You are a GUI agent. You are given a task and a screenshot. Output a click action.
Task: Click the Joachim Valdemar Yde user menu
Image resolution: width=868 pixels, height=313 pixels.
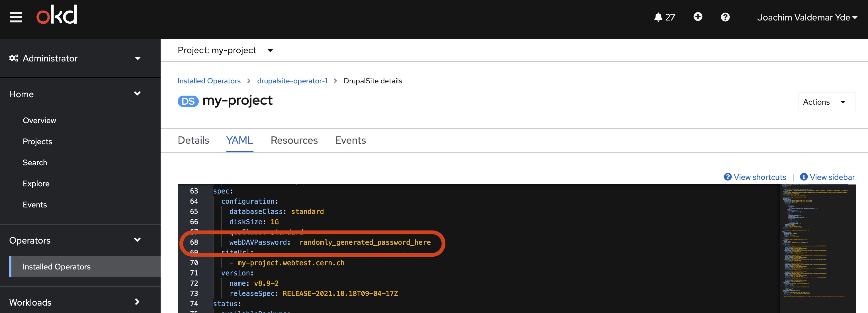pos(807,17)
